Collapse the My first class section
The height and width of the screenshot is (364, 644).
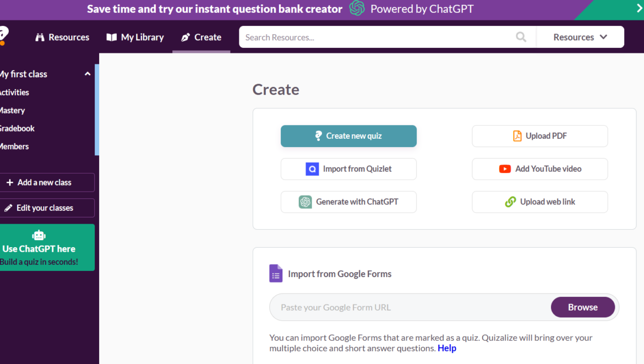[x=87, y=73]
